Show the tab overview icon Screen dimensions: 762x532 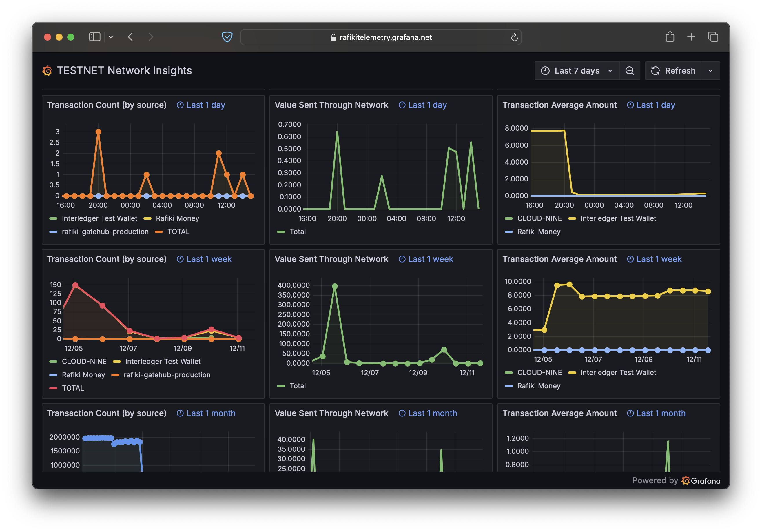point(713,37)
